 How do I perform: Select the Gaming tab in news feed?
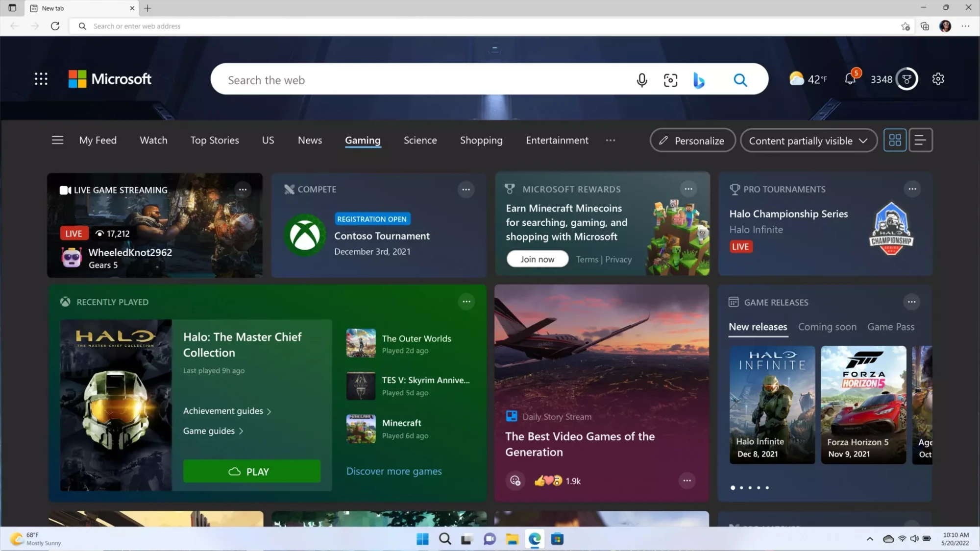click(363, 140)
